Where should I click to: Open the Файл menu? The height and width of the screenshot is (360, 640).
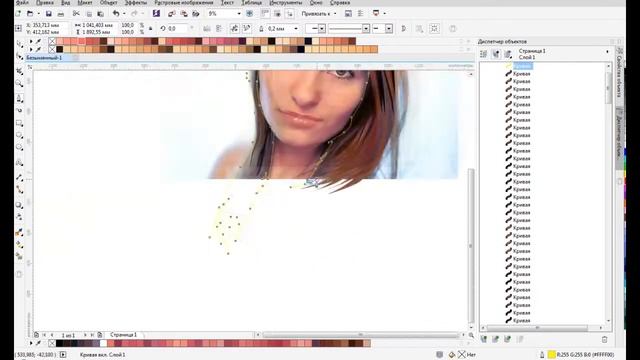point(22,3)
